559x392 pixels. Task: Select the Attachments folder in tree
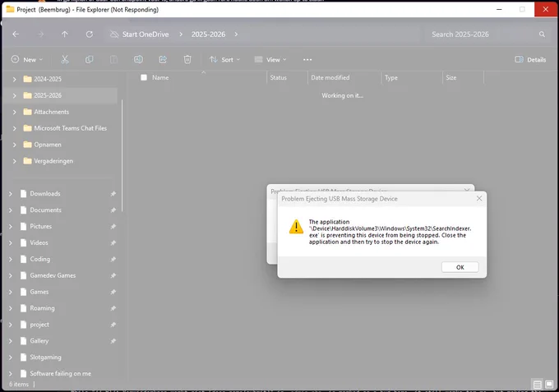[x=51, y=112]
